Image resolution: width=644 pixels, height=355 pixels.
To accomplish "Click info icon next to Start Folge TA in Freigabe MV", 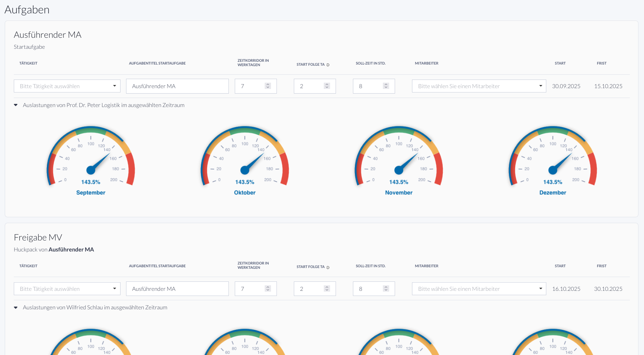I will point(328,267).
